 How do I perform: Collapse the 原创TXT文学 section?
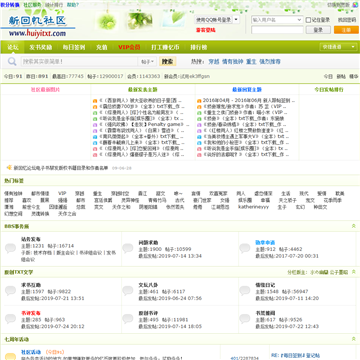click(354, 272)
